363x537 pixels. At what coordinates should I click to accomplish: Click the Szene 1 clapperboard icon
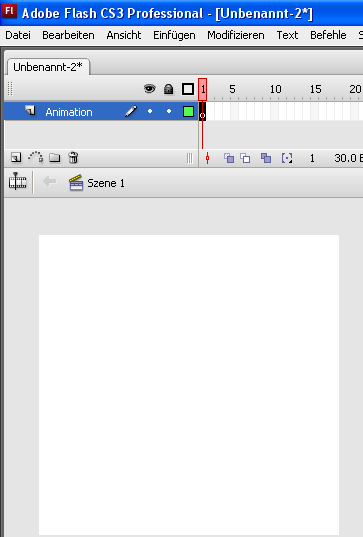coord(76,182)
